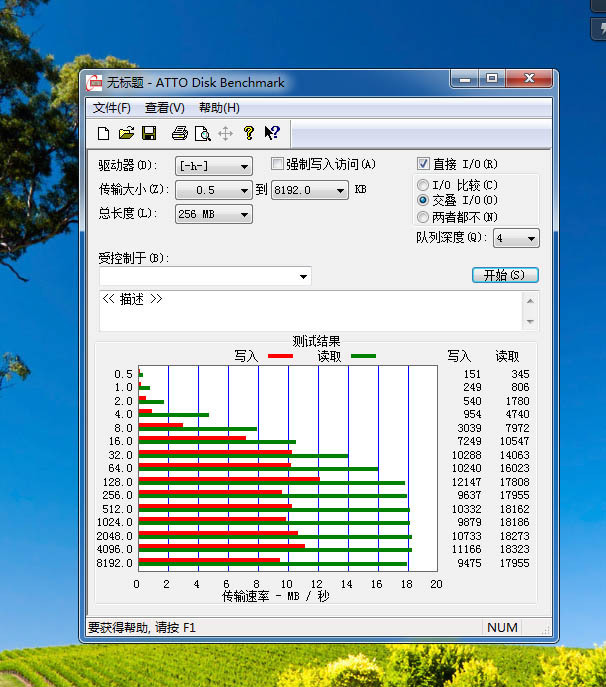The height and width of the screenshot is (687, 606).
Task: Click the green read bar for 2048.0 row
Action: click(275, 537)
